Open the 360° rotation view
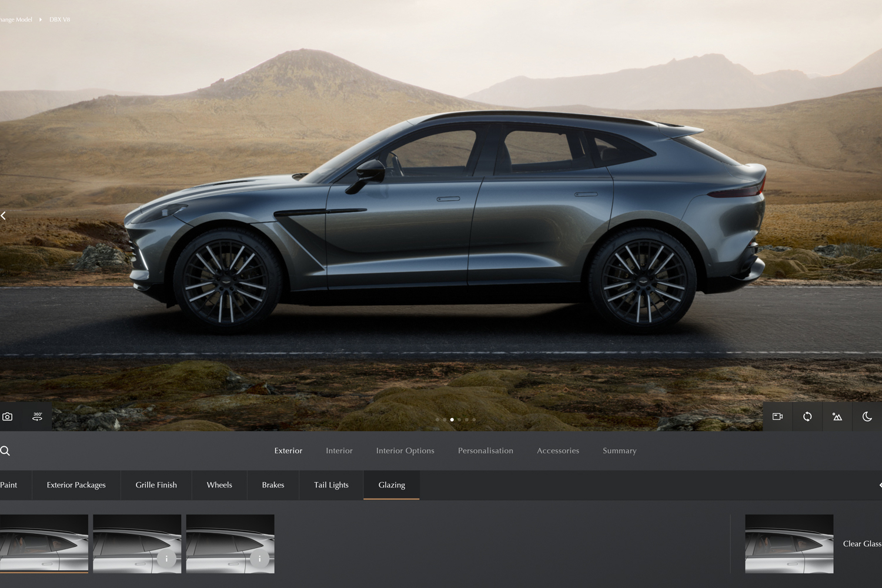Viewport: 882px width, 588px height. click(37, 416)
